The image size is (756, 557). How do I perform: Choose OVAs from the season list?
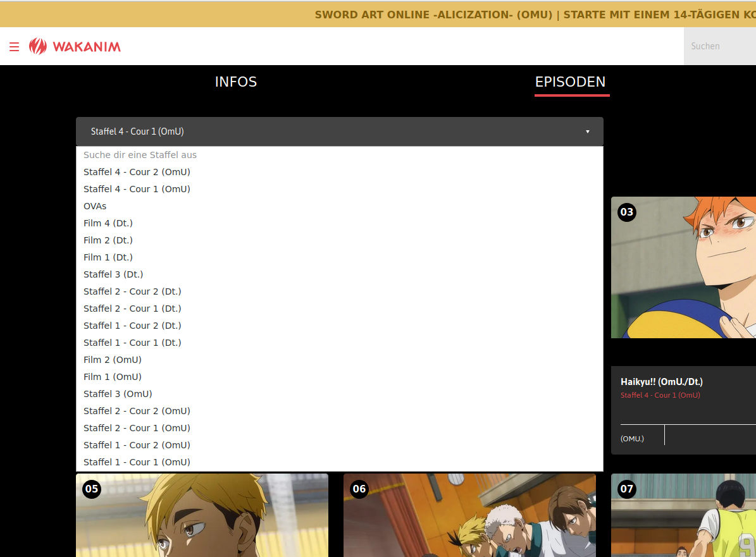95,206
